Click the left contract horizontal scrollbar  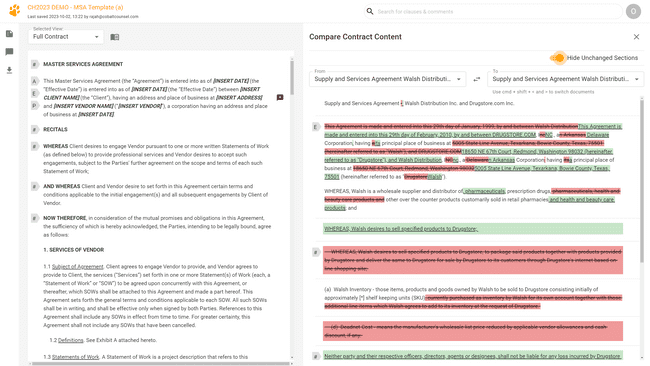click(x=161, y=364)
